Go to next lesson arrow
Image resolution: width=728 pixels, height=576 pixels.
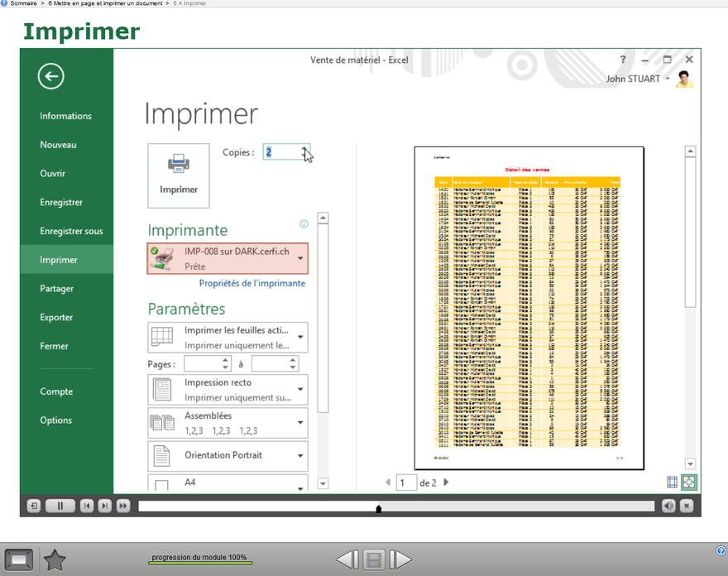[400, 560]
